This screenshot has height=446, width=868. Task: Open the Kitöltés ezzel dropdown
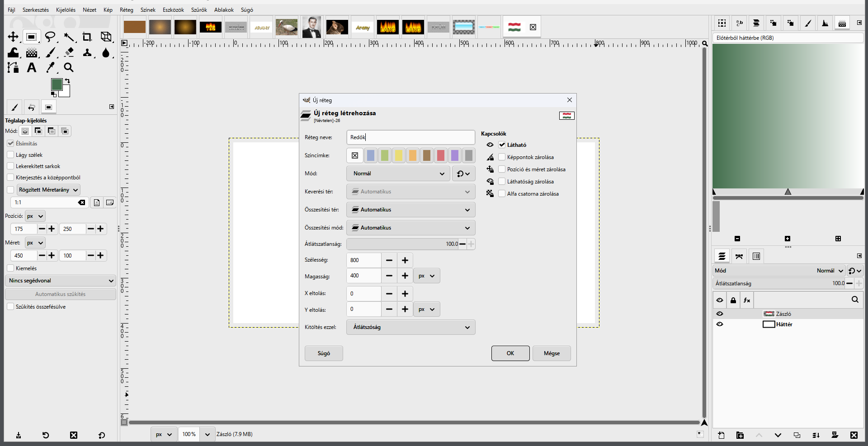(x=411, y=327)
